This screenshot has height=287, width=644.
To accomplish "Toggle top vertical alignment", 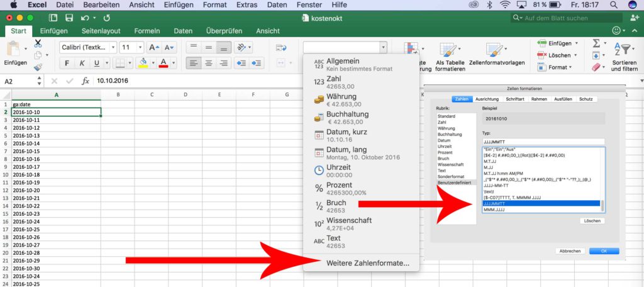I will (x=194, y=47).
